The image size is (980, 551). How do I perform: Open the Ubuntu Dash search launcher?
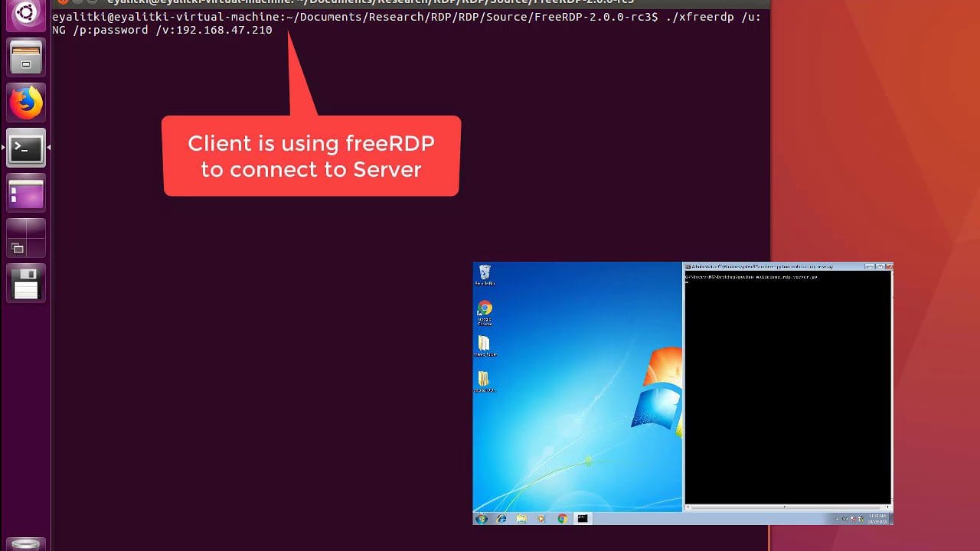26,14
